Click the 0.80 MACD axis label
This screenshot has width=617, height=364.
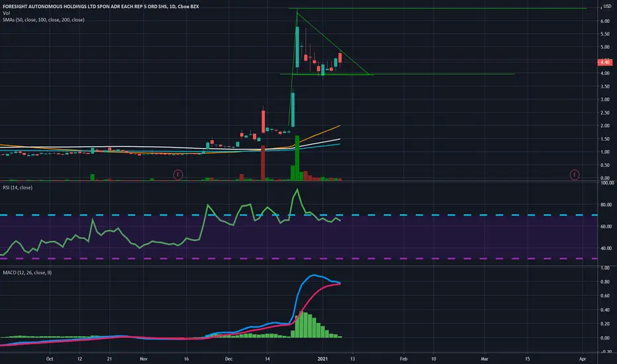click(605, 282)
